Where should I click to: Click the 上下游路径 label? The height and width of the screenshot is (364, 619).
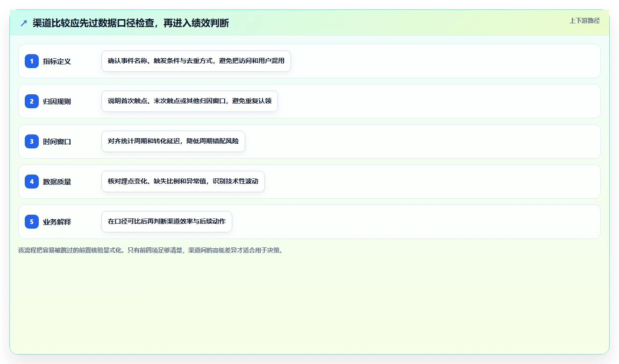pyautogui.click(x=584, y=21)
